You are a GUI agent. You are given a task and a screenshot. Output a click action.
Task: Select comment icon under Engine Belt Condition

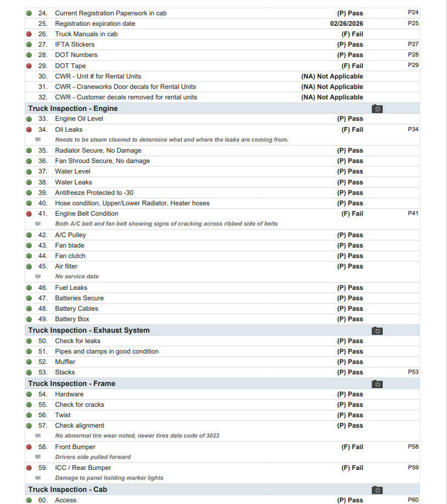(x=38, y=224)
